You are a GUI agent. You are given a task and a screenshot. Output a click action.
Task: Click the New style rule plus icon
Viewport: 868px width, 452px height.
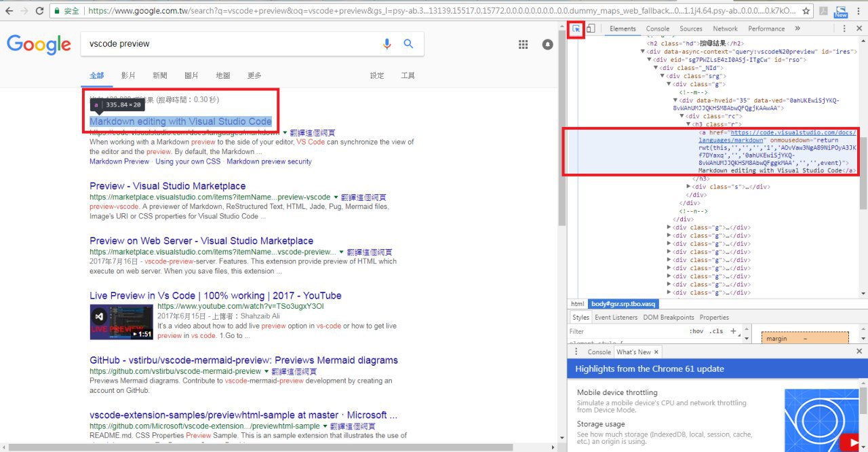tap(733, 331)
